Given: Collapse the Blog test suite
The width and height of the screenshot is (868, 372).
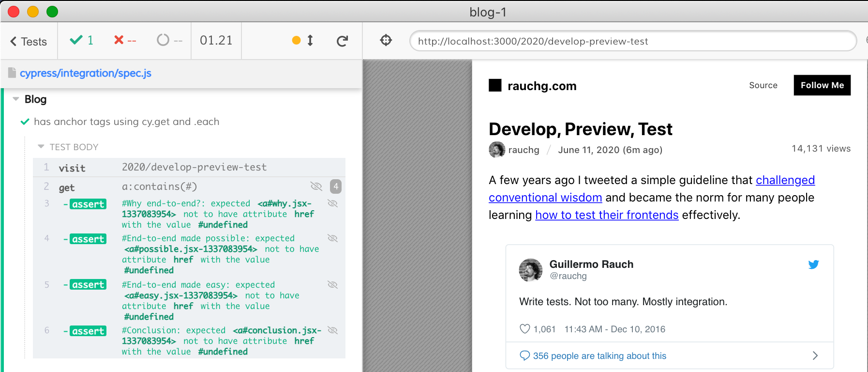Looking at the screenshot, I should click(16, 99).
